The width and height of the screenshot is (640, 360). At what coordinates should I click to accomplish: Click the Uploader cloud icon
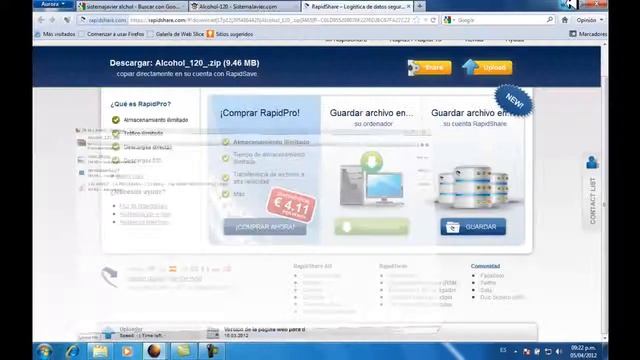point(108,333)
